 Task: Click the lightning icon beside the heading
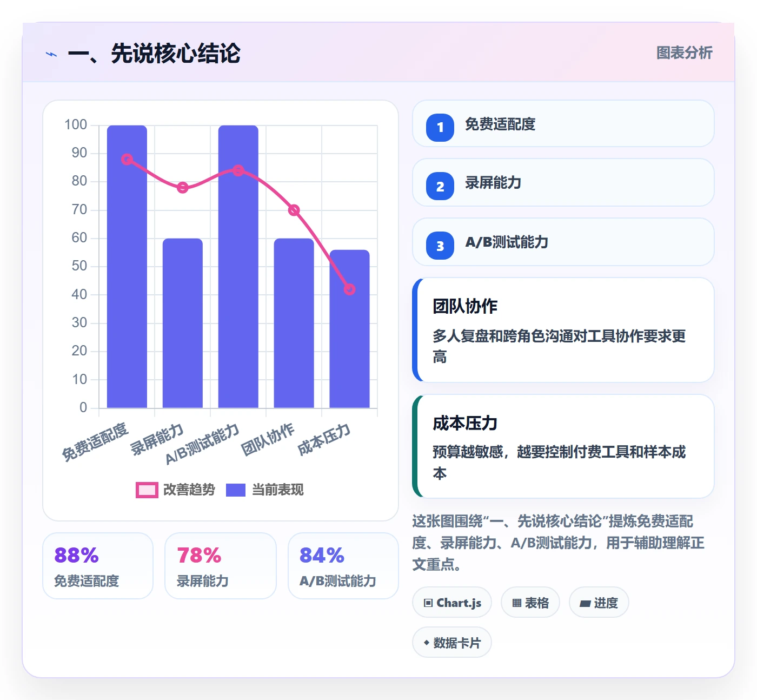tap(51, 54)
